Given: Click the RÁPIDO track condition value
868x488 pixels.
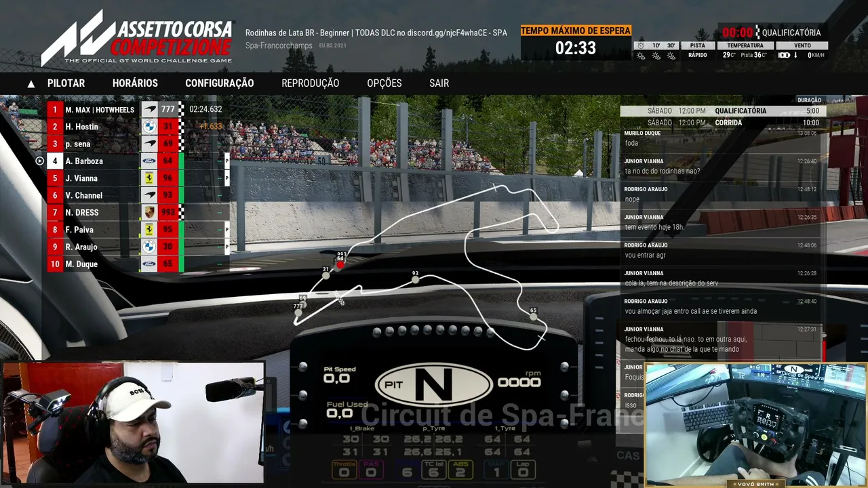Looking at the screenshot, I should pos(698,56).
